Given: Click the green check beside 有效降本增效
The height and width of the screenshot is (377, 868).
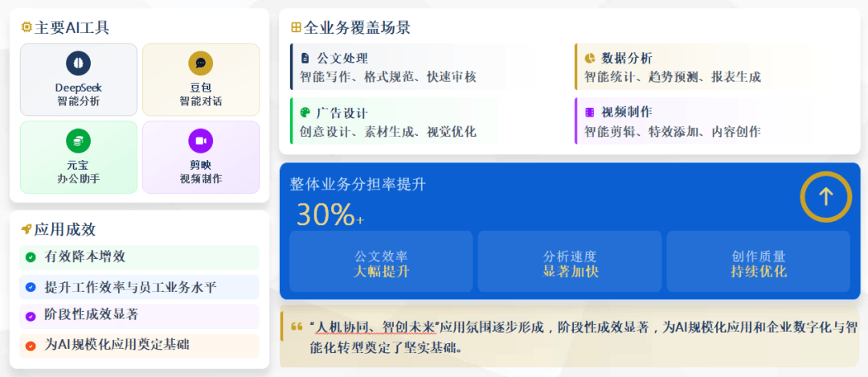Looking at the screenshot, I should click(31, 257).
